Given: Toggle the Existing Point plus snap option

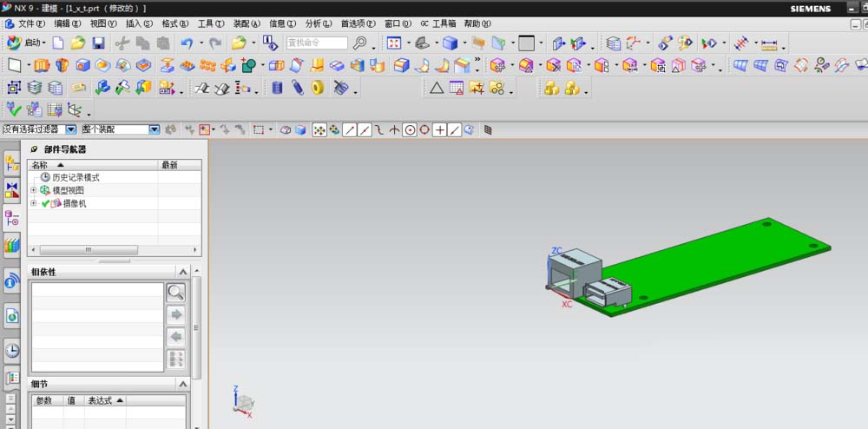Looking at the screenshot, I should click(x=439, y=130).
